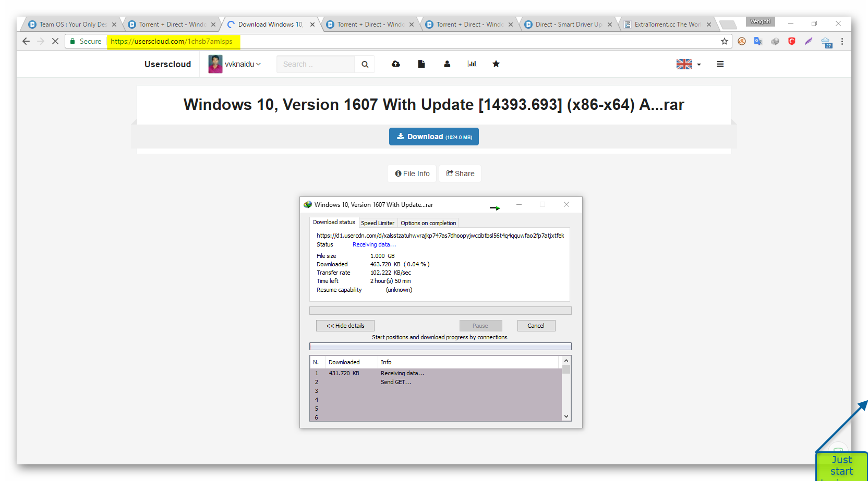
Task: Click the '102.222 KB/sec' transfer rate value
Action: coord(391,273)
